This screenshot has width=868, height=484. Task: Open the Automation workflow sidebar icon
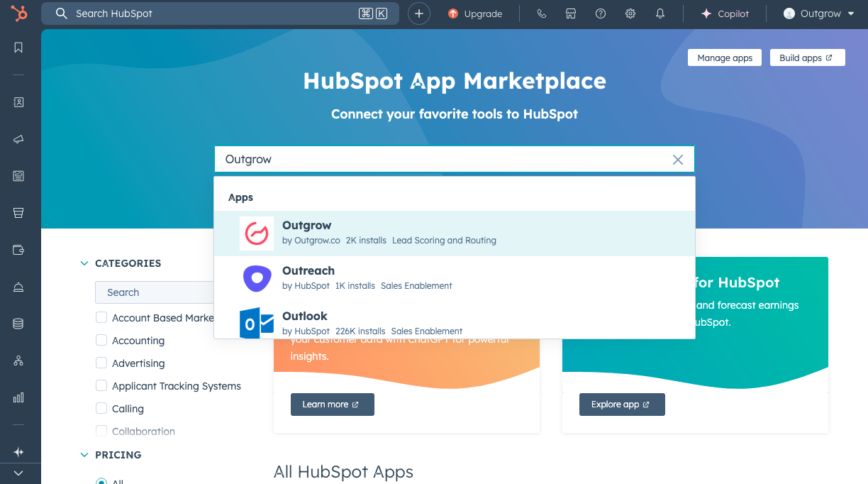click(x=18, y=361)
